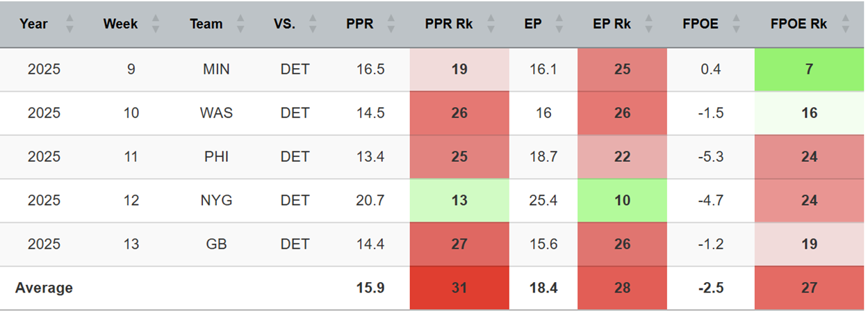The width and height of the screenshot is (868, 312).
Task: Sort by the Week column arrows
Action: coord(155,24)
